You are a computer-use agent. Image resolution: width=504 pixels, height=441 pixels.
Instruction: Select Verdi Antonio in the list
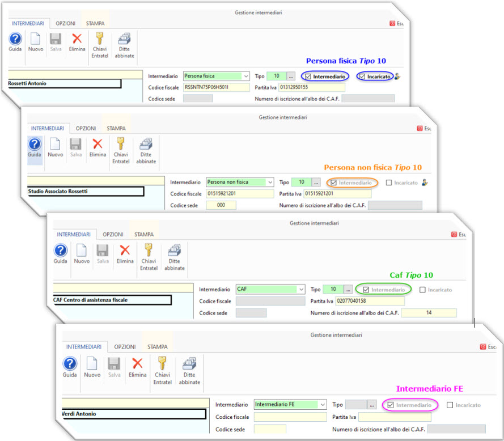tap(134, 414)
